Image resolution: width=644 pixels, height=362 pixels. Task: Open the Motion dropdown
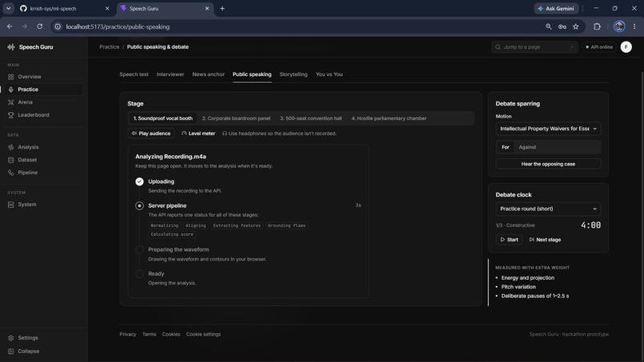[548, 129]
